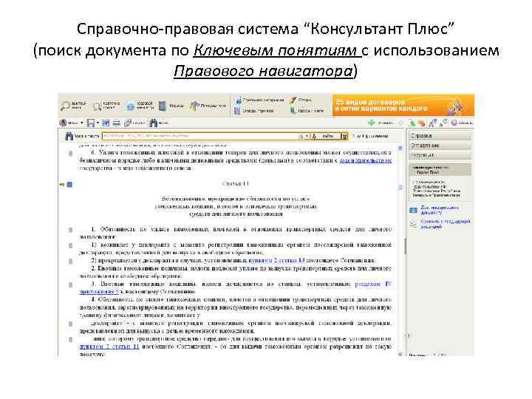
Task: Click the binoculars Найти toolbar button
Action: tap(159, 123)
